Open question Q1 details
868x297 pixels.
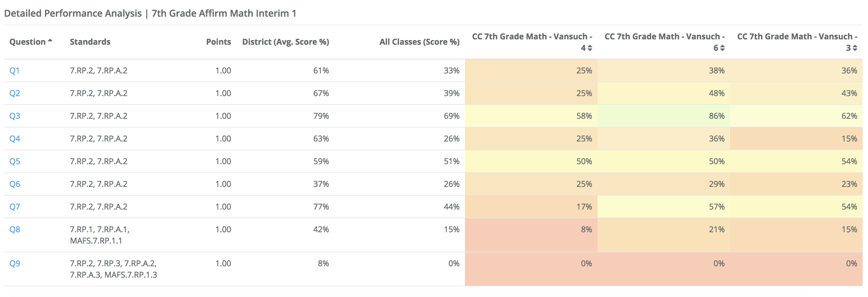(15, 70)
